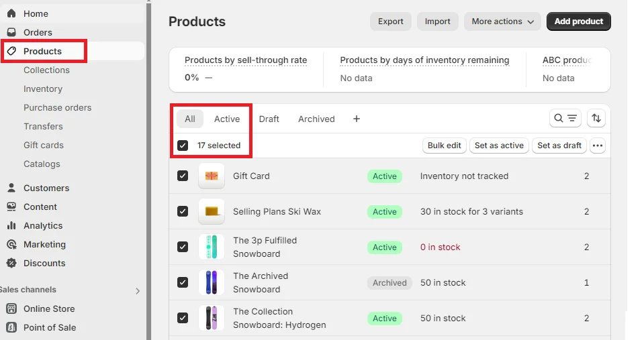Click The 3p Fulfilled Snowboard name
The height and width of the screenshot is (340, 644).
[x=265, y=247]
